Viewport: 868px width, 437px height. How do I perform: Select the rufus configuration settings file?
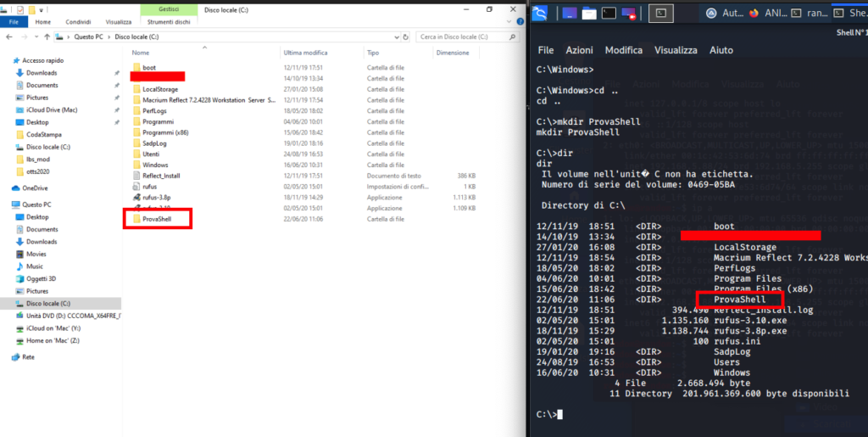point(149,187)
